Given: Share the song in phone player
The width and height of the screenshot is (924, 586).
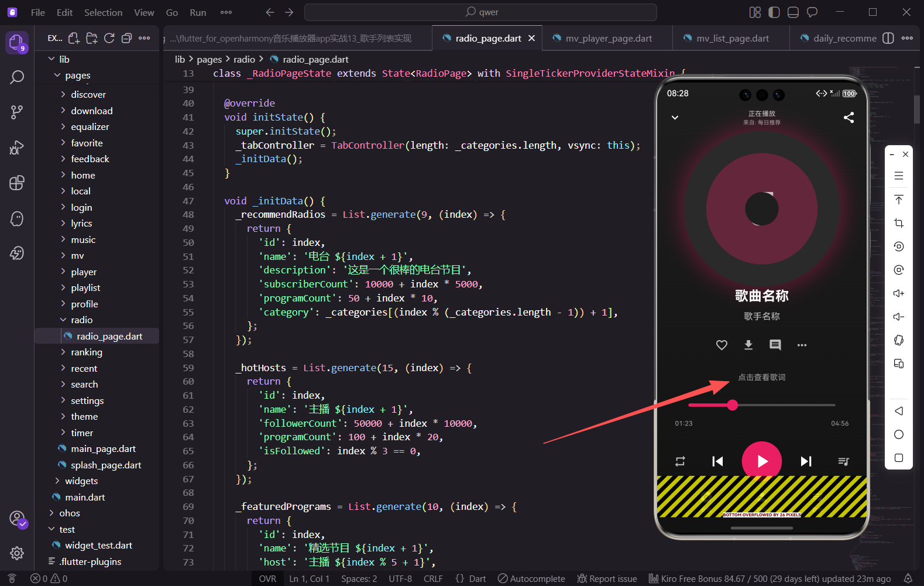Looking at the screenshot, I should (849, 118).
